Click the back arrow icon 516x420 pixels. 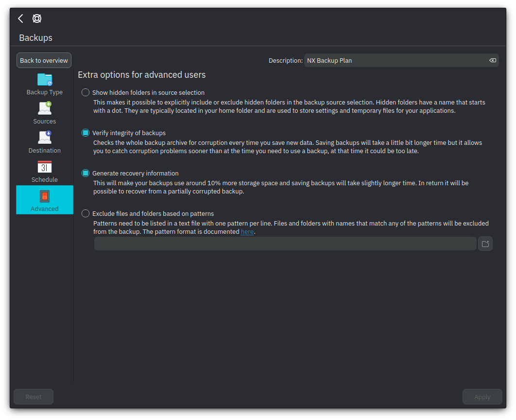coord(21,18)
